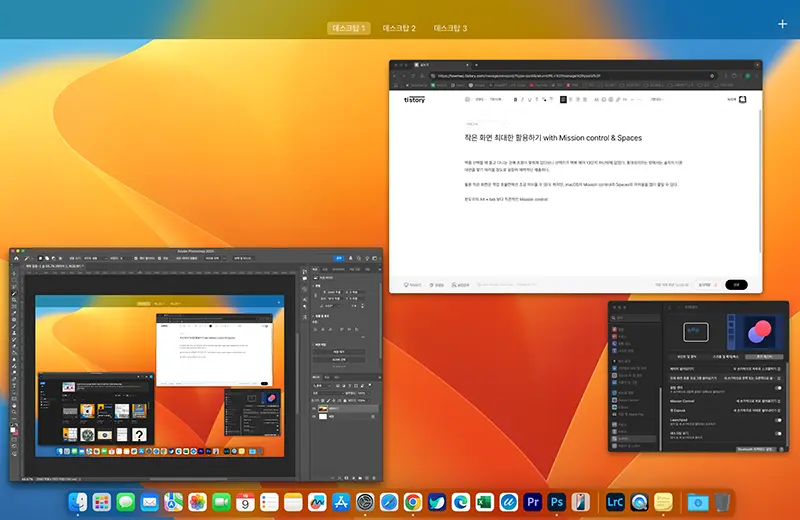Image resolution: width=800 pixels, height=520 pixels.
Task: Open Safari in the Dock
Action: pyautogui.click(x=389, y=503)
